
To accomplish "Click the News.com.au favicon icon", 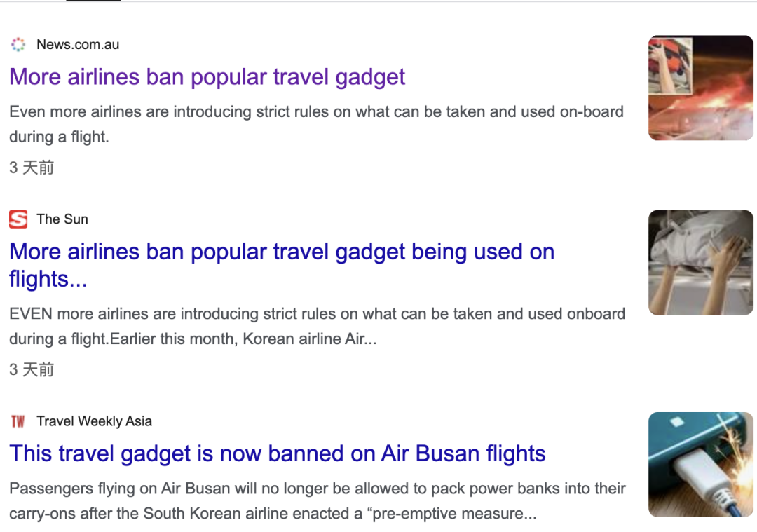I will point(18,45).
